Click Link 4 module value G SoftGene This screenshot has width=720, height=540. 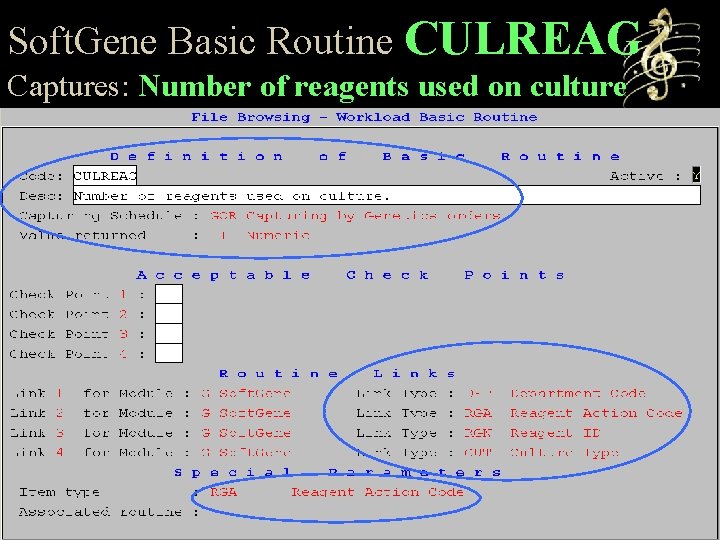click(x=246, y=452)
